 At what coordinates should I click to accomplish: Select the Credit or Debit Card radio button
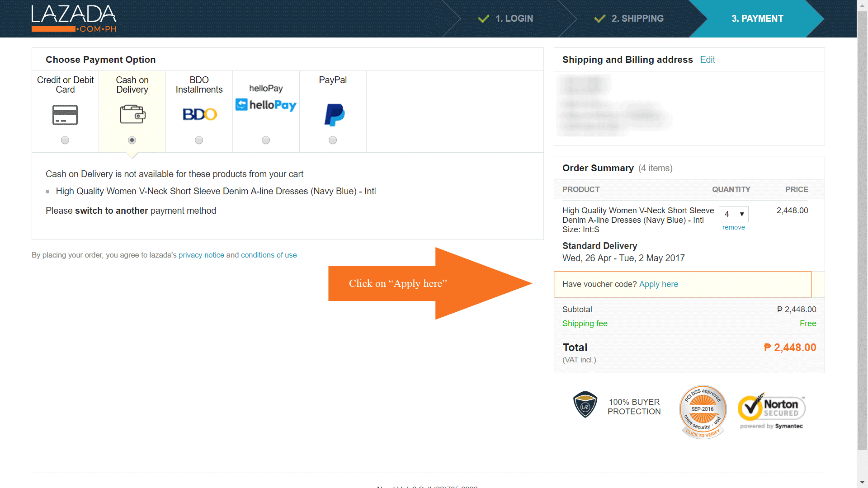click(65, 140)
